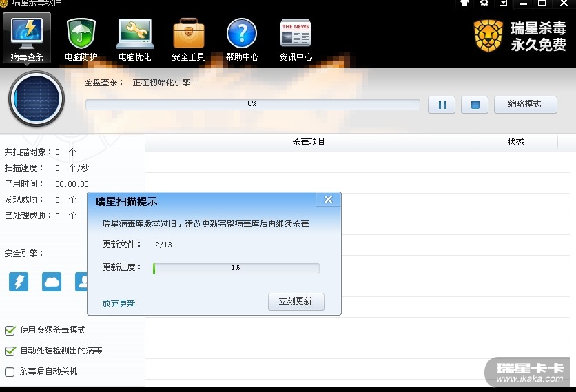Select the lightning bolt engine icon

click(19, 282)
